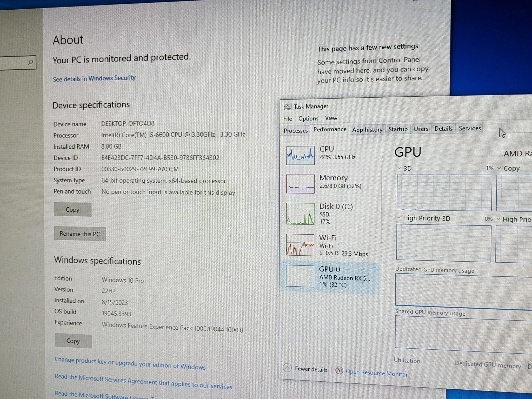Screen dimensions: 532x399
Task: Open the View menu in Task Manager
Action: tap(331, 118)
